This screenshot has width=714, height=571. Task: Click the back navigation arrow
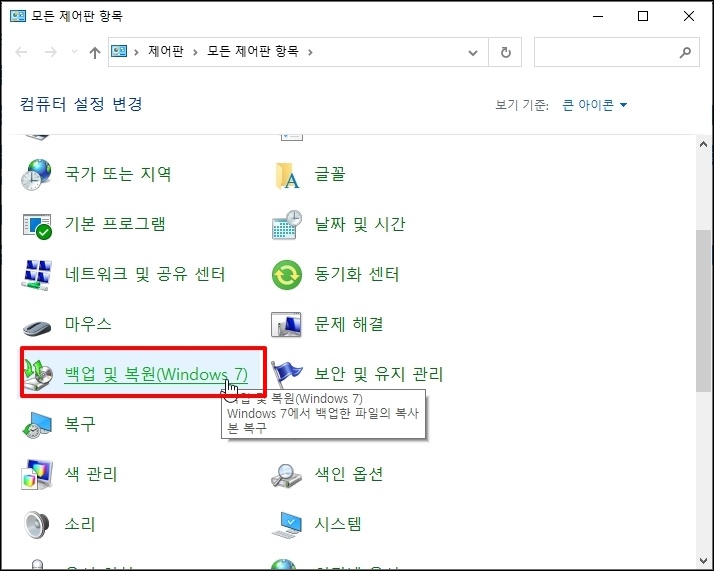click(x=21, y=52)
